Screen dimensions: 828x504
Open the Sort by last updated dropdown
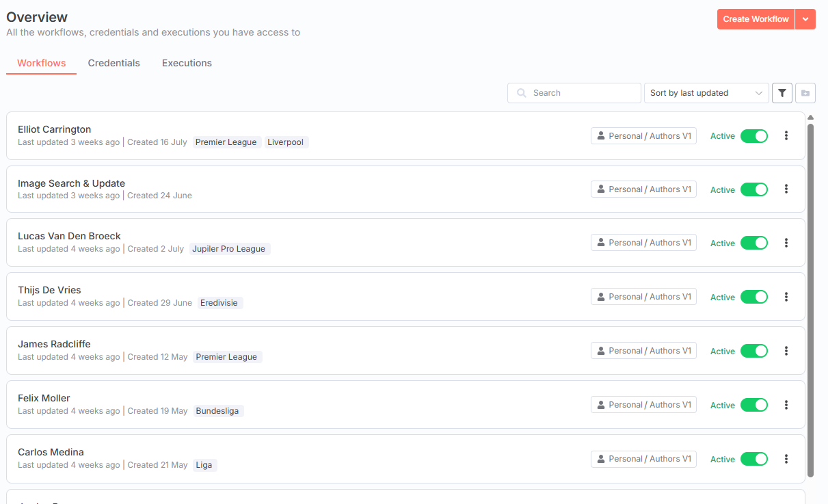click(x=706, y=92)
